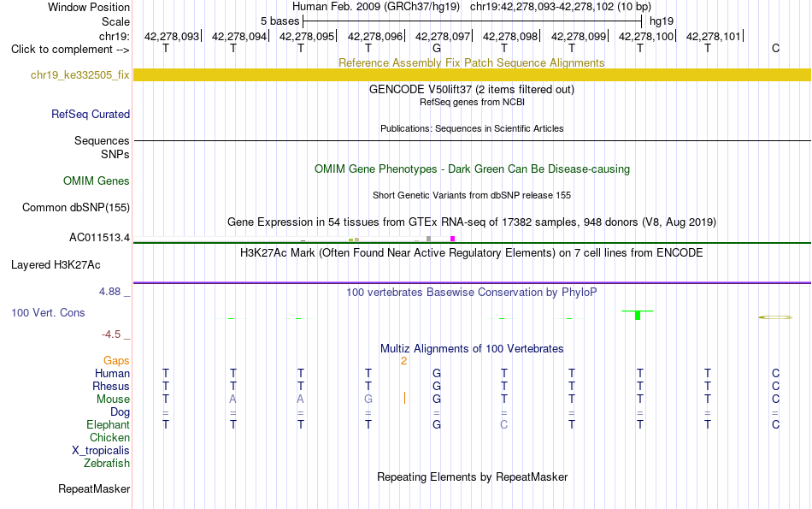Select the Common dbSNP(155) track label
Image resolution: width=812 pixels, height=509 pixels.
(x=76, y=207)
